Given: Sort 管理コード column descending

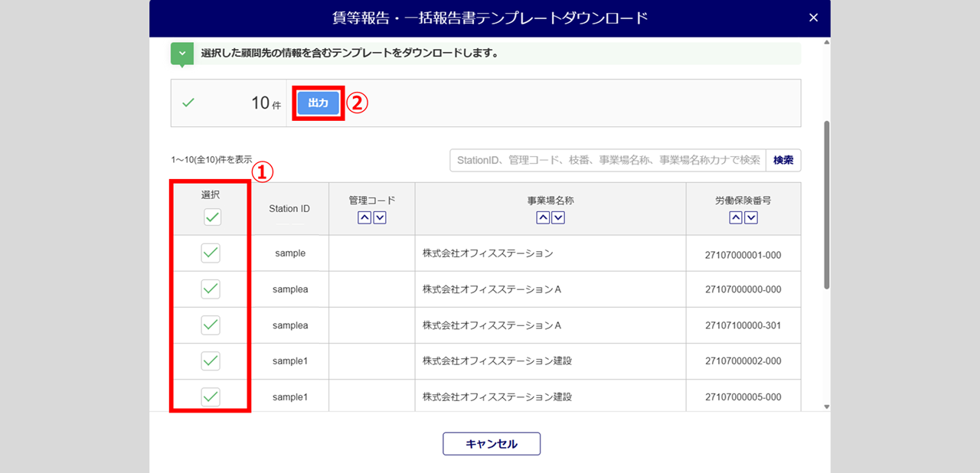Looking at the screenshot, I should tap(380, 217).
